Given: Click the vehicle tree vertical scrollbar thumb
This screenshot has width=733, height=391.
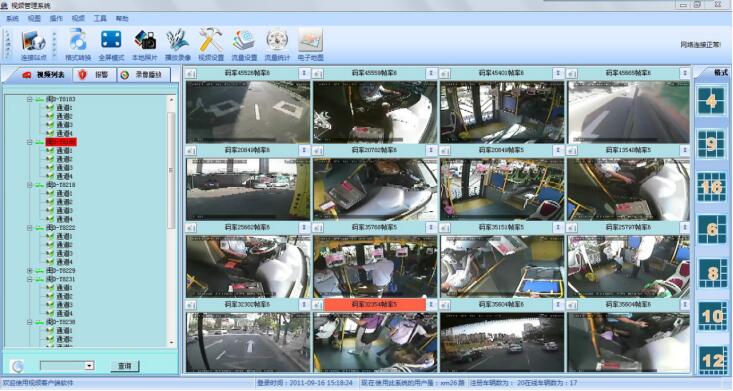Looking at the screenshot, I should point(171,171).
